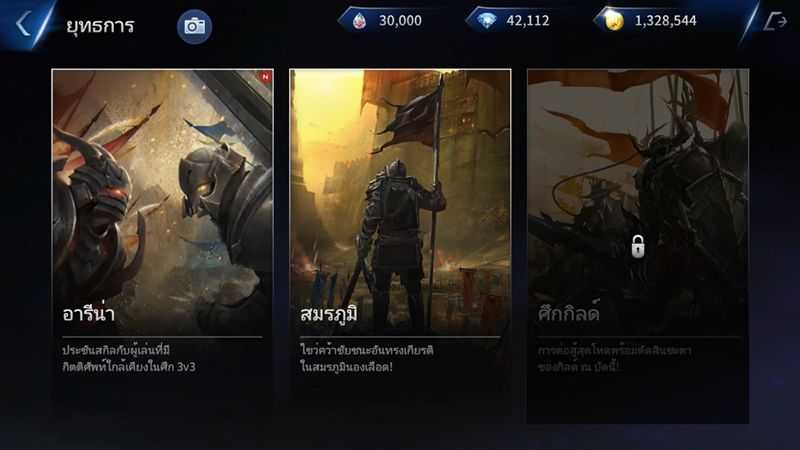Tap the padlock on the guild war card
Screen dimensions: 800x450
click(638, 246)
